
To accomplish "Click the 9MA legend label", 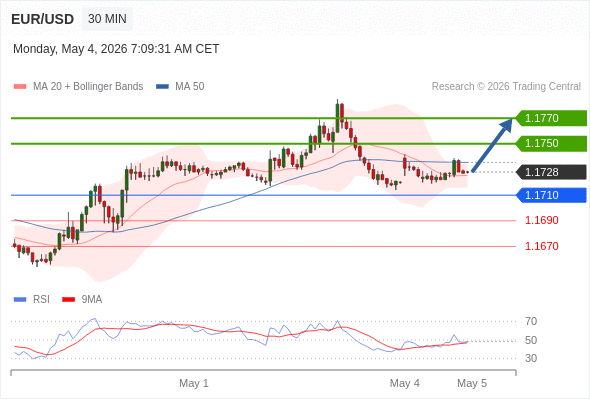I will pos(92,300).
